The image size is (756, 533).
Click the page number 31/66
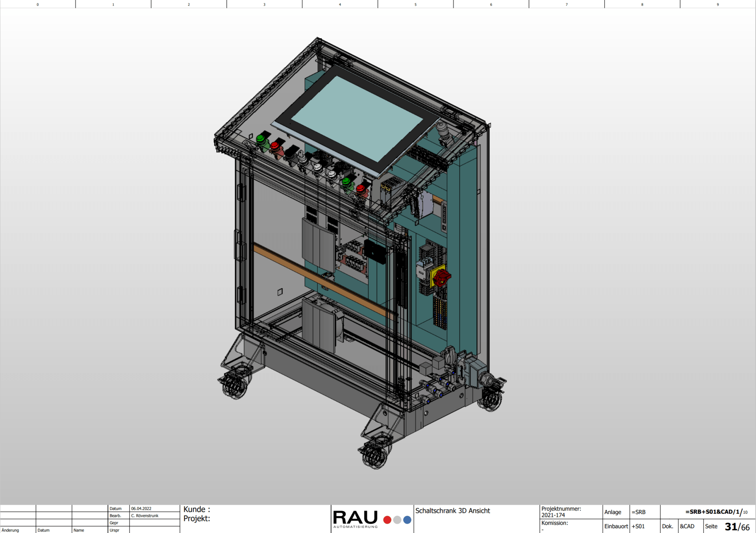(x=737, y=527)
